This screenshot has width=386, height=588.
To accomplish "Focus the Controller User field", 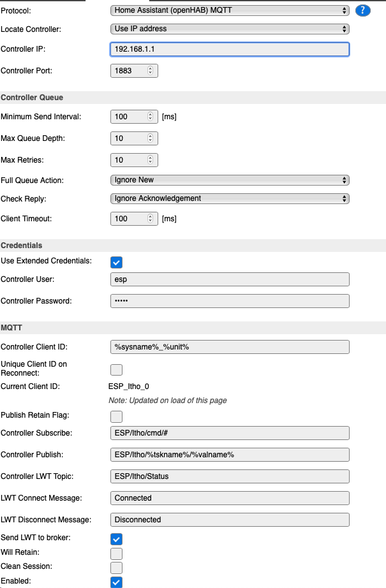I will point(230,279).
